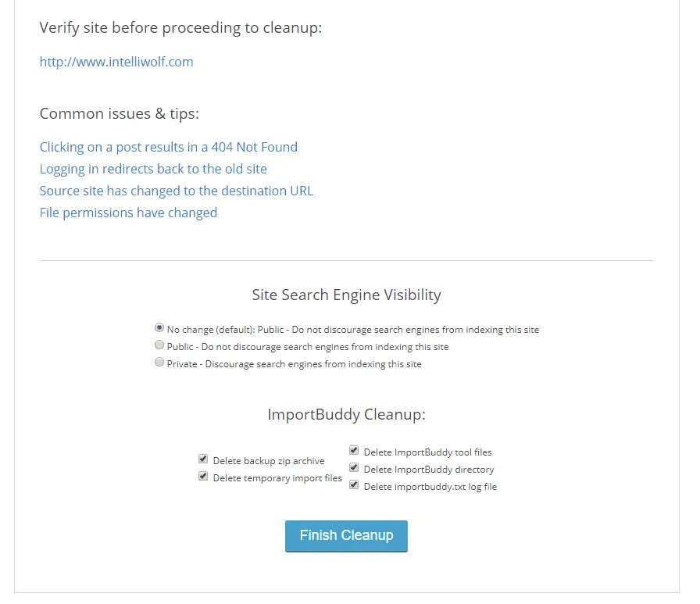Viewport: 700px width, 604px height.
Task: Choose the Public search engine visibility option
Action: pos(159,345)
